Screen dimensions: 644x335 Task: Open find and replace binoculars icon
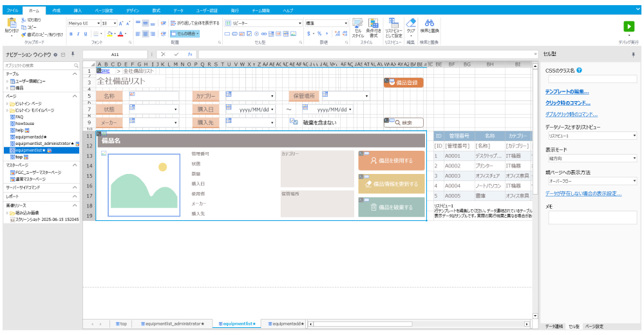click(429, 23)
